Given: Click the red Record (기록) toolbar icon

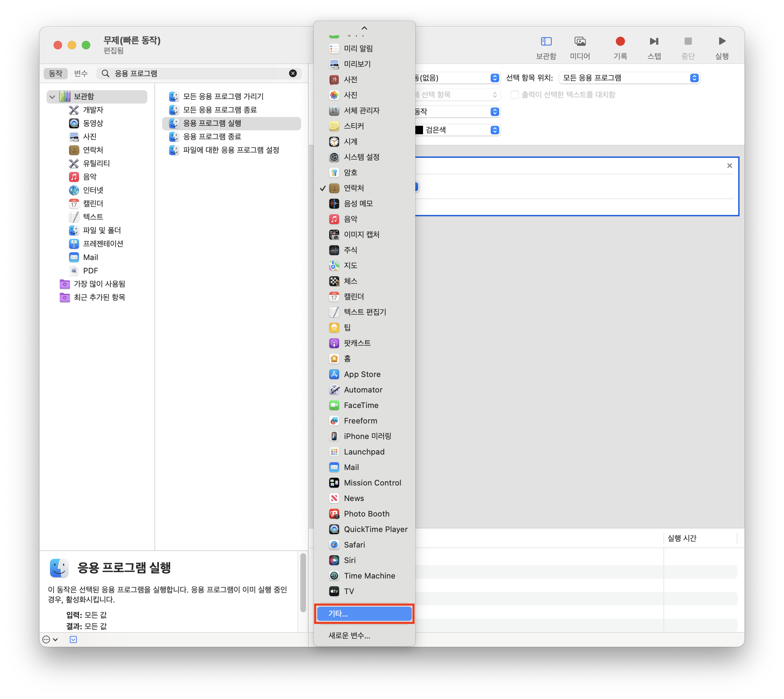Looking at the screenshot, I should (620, 42).
